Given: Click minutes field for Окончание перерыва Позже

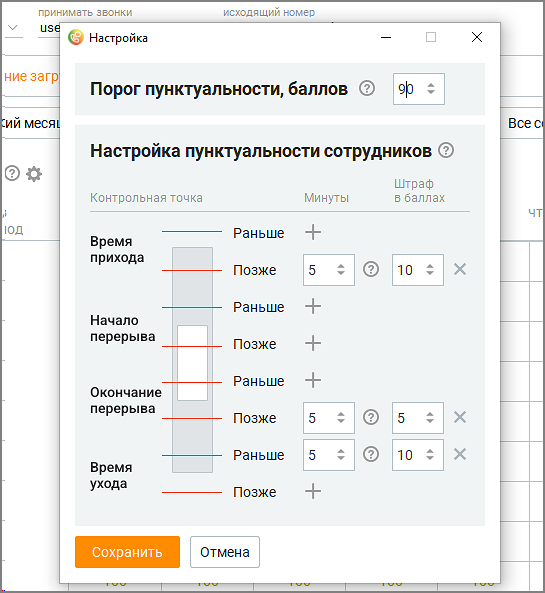Looking at the screenshot, I should click(329, 418).
